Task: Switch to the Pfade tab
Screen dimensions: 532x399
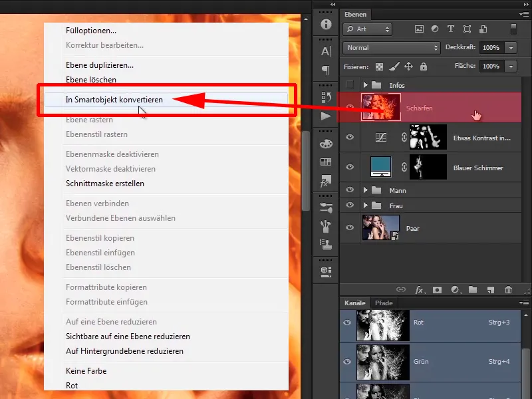Action: click(x=384, y=303)
